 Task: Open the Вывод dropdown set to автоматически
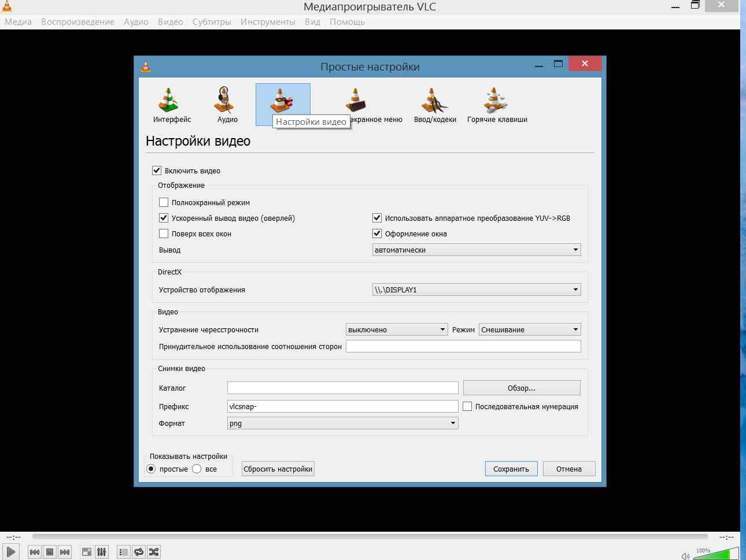477,250
